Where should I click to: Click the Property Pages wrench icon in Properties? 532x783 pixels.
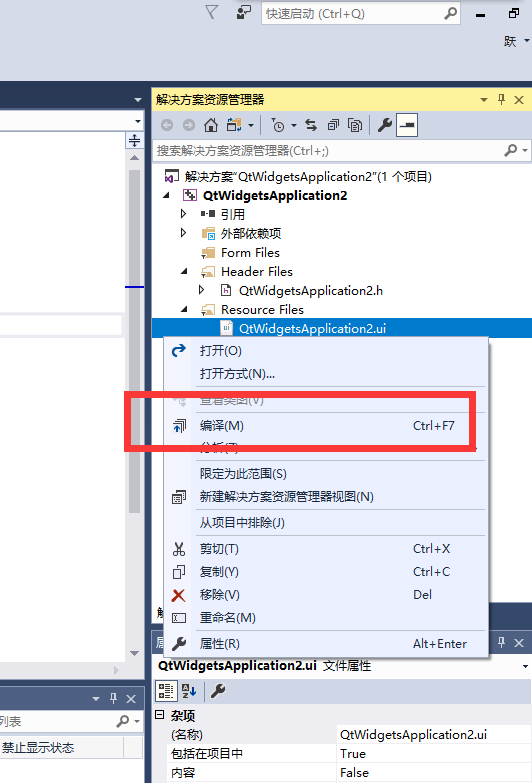[x=218, y=691]
